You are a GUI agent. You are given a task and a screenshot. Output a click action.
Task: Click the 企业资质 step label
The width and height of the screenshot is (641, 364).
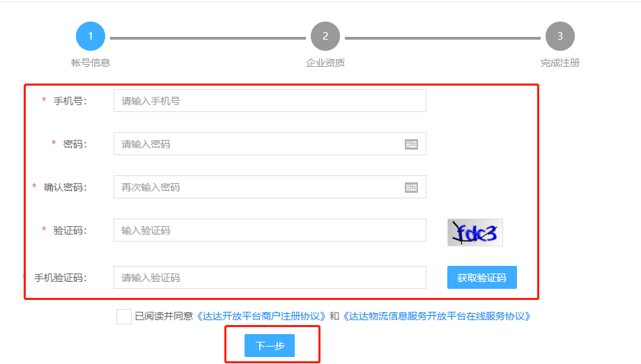pos(325,63)
